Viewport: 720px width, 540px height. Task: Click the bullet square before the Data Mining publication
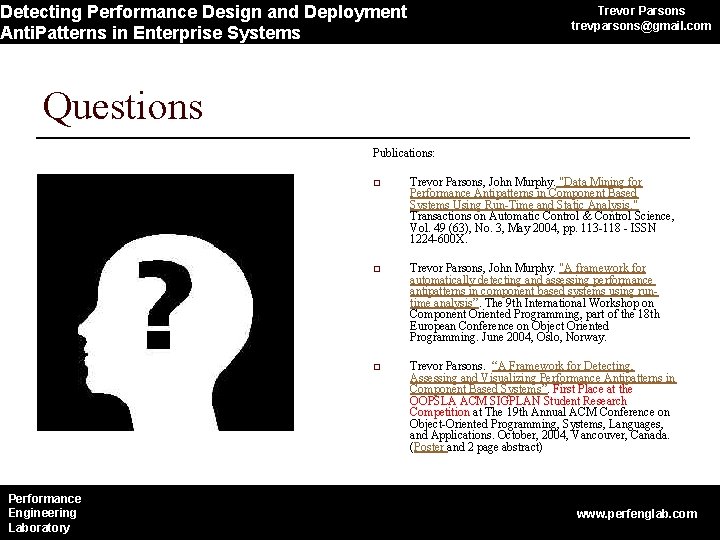pos(377,183)
